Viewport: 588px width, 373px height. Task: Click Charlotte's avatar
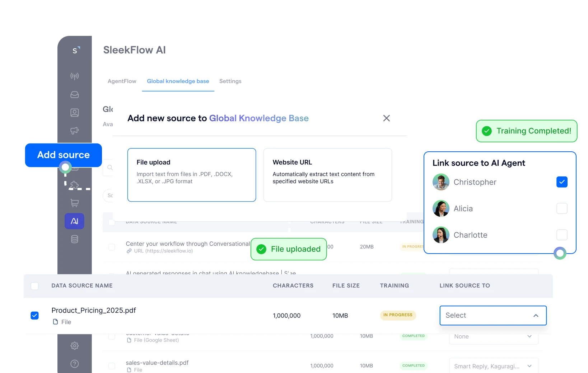point(441,235)
